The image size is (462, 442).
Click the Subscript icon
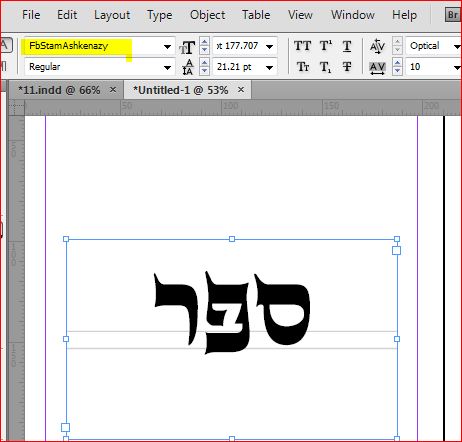click(326, 67)
